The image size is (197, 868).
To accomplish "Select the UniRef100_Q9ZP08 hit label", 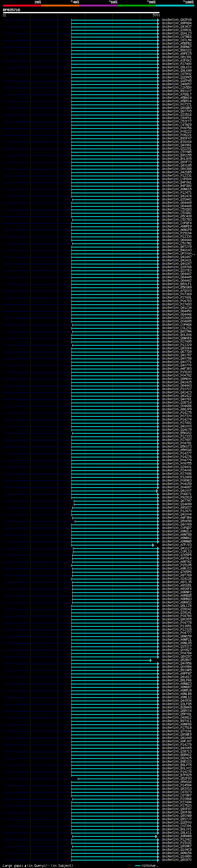I will pos(177,20).
